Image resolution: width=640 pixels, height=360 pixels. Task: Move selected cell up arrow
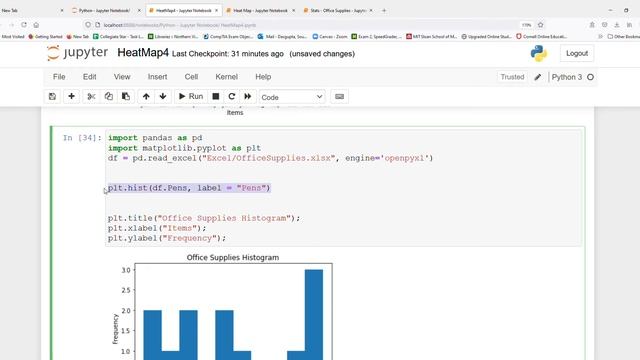point(146,97)
